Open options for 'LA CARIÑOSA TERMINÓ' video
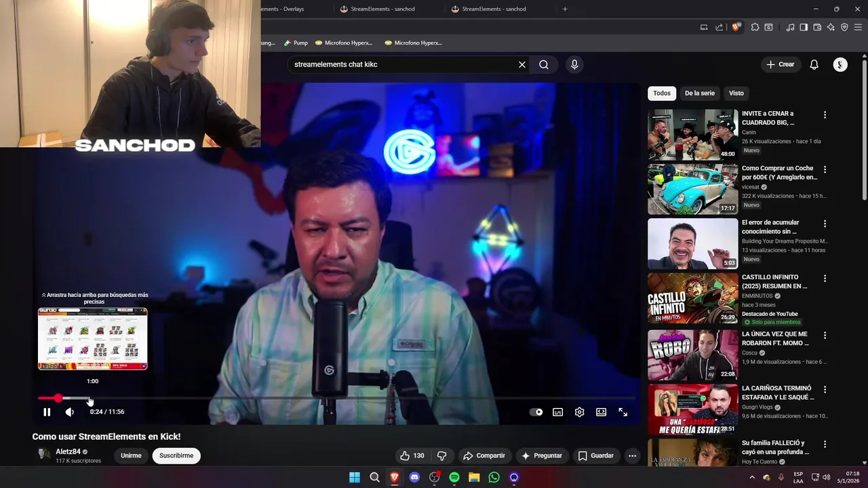This screenshot has height=488, width=868. pyautogui.click(x=825, y=390)
